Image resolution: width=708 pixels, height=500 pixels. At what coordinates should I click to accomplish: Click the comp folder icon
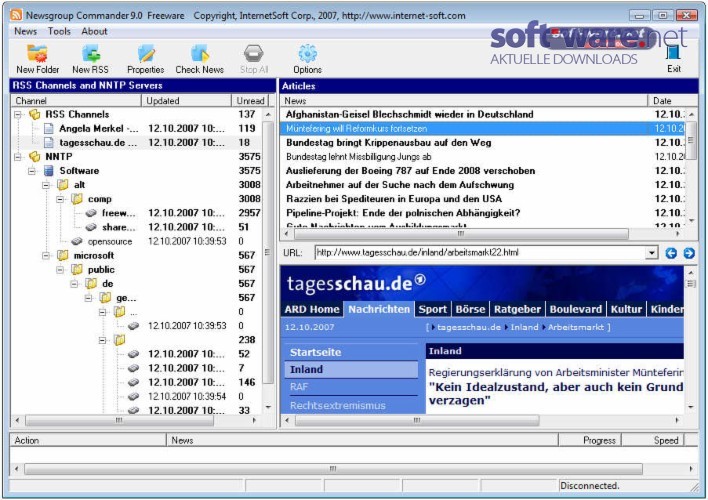(x=77, y=199)
